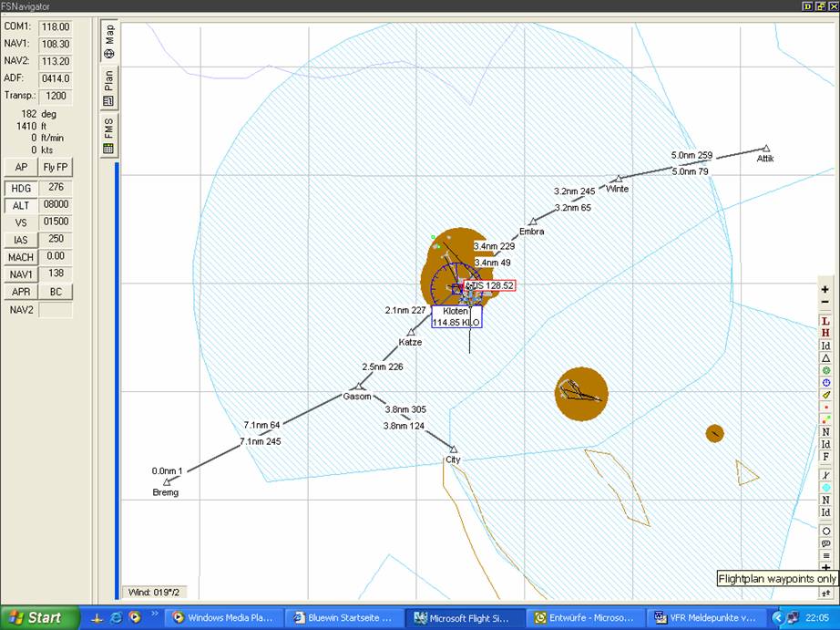Viewport: 840px width, 630px height.
Task: Toggle ALT altitude hold mode
Action: [21, 205]
